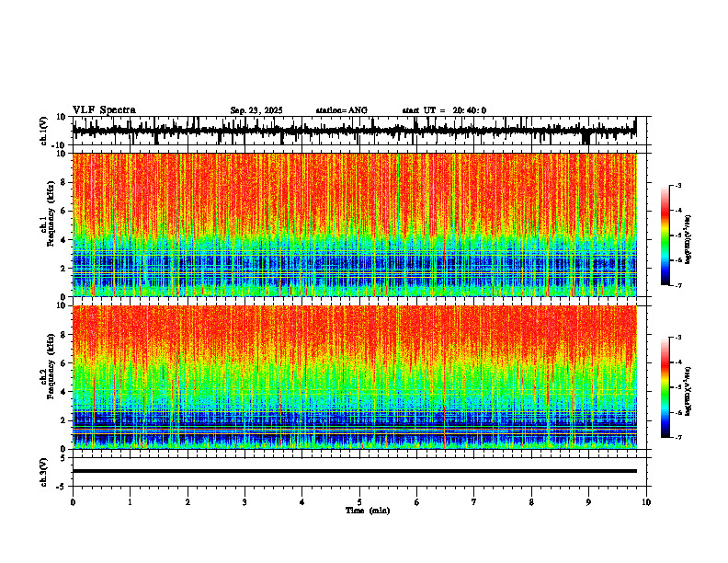Click inside the ch.1 spectrogram panel

coord(354,224)
